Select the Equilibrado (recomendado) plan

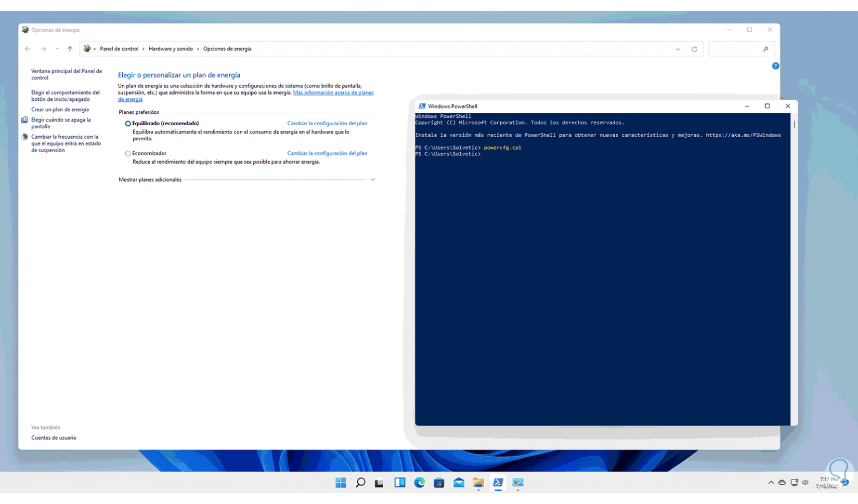click(x=128, y=124)
